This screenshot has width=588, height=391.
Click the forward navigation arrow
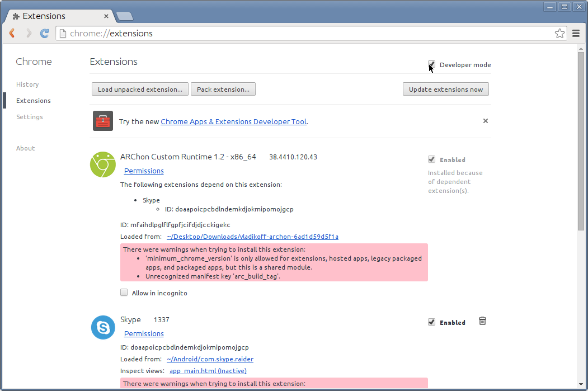29,34
